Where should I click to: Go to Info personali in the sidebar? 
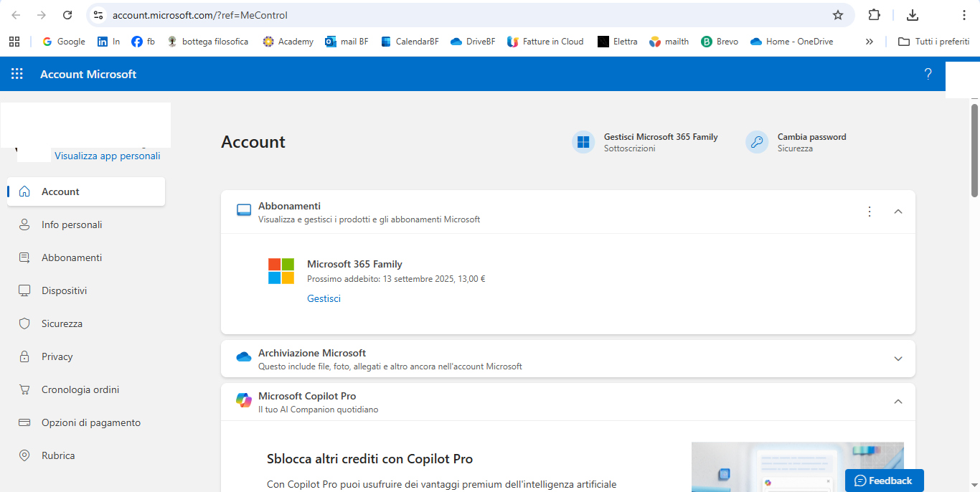coord(86,224)
